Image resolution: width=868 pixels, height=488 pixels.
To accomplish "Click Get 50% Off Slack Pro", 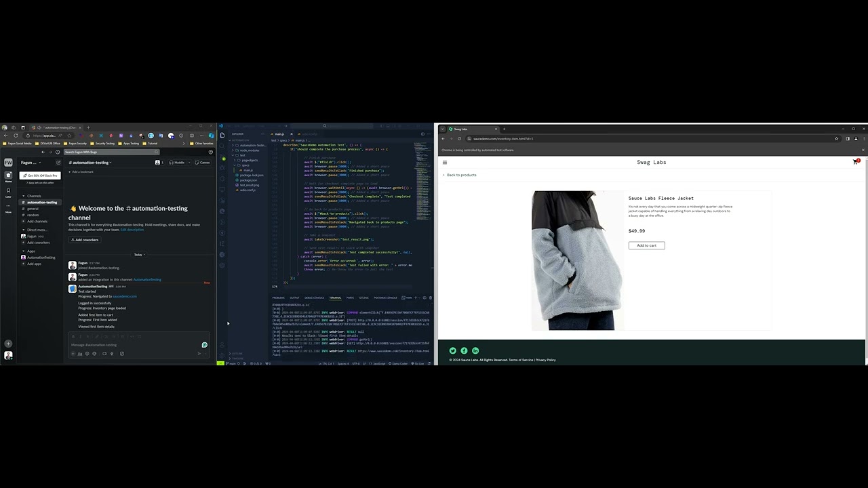I will coord(41,176).
